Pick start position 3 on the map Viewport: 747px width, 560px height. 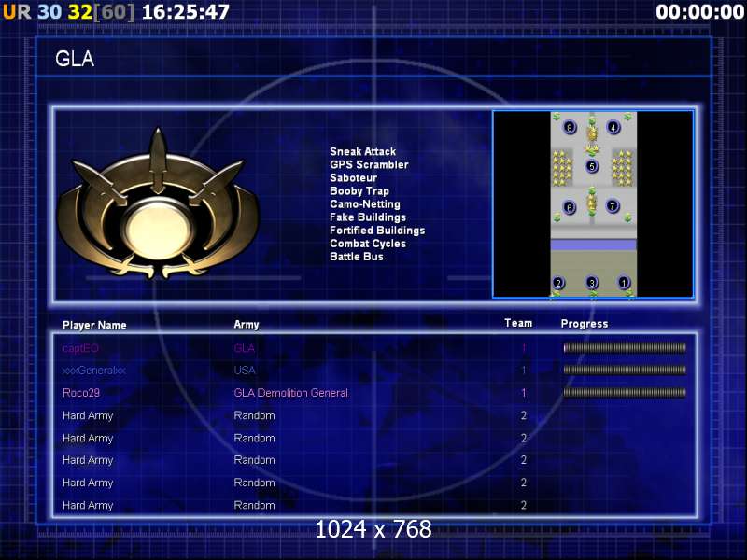[x=591, y=283]
